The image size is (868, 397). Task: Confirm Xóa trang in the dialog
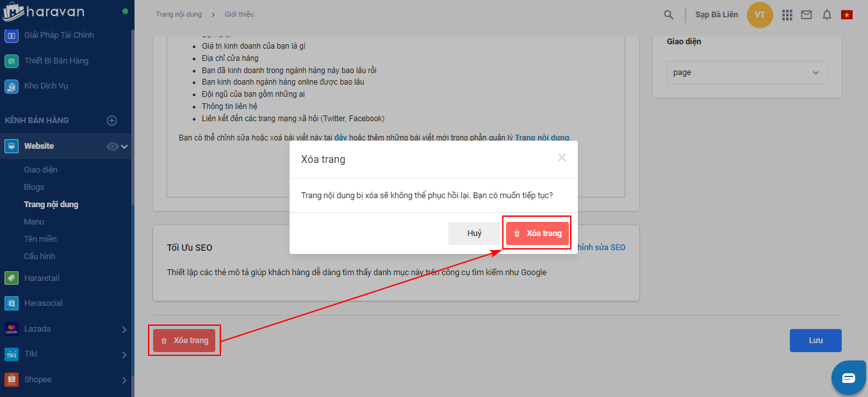(537, 233)
